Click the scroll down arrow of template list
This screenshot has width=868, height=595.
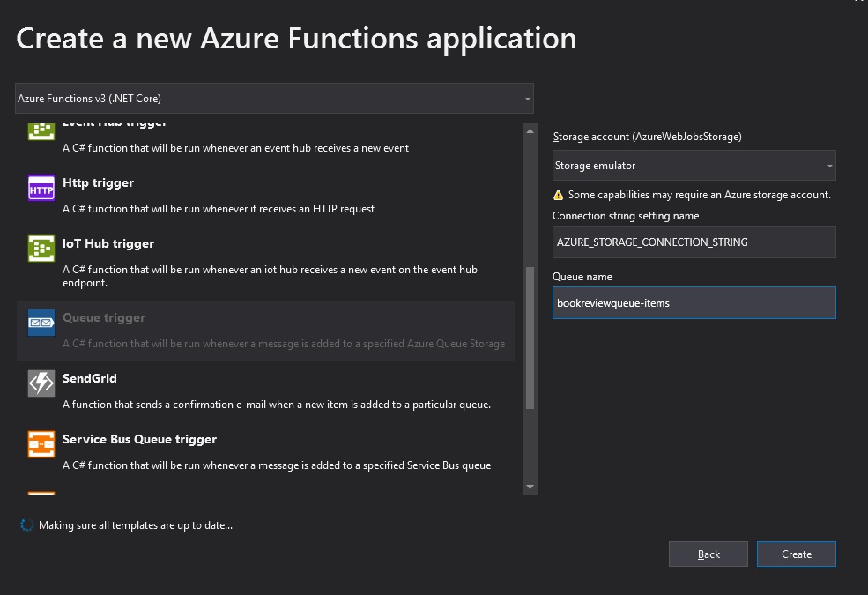tap(530, 487)
